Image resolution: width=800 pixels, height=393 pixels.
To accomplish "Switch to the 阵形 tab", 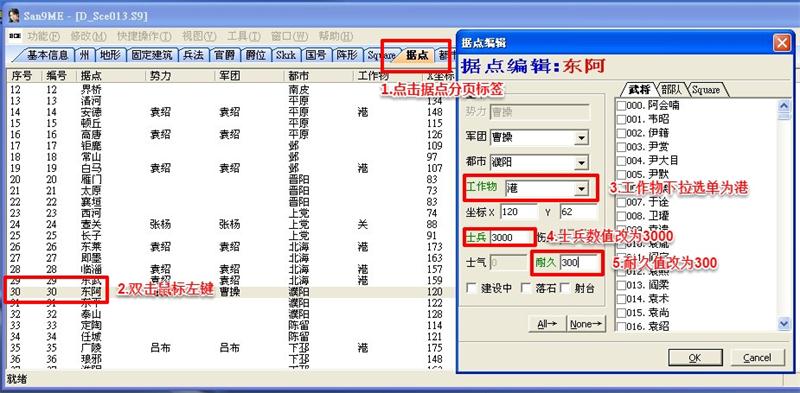I will pos(347,55).
